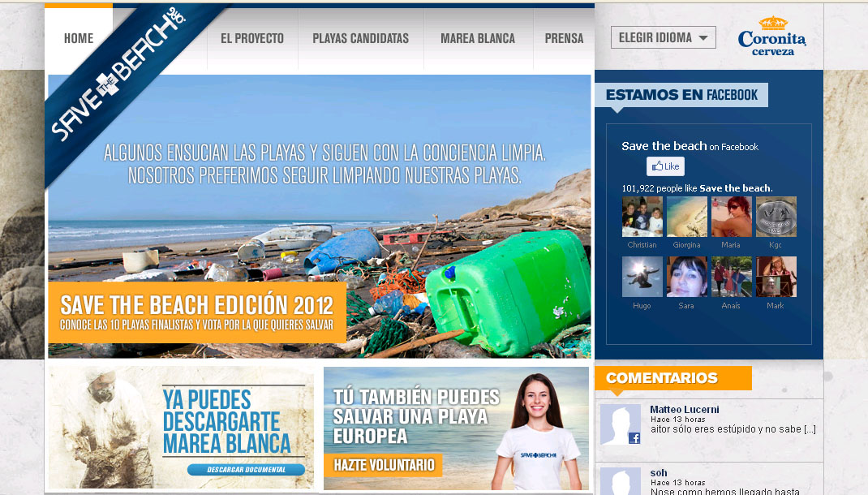The height and width of the screenshot is (495, 868).
Task: Open Hugo's Facebook profile photo
Action: [x=642, y=277]
